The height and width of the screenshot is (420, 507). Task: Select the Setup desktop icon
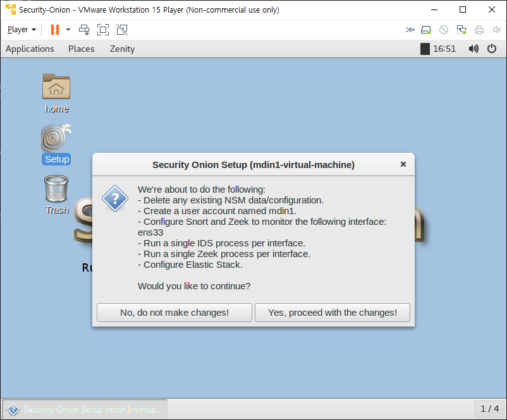[56, 145]
